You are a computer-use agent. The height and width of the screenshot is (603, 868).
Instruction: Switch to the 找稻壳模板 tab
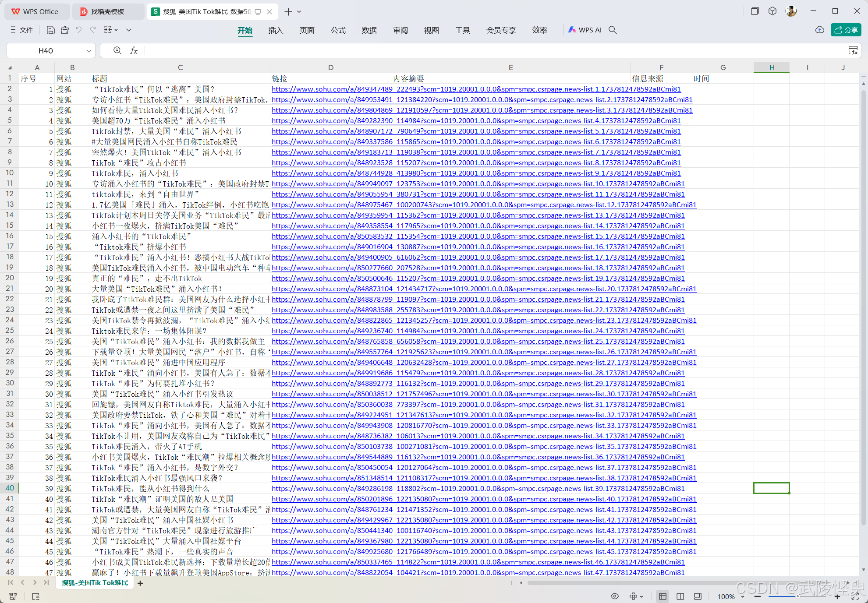pyautogui.click(x=108, y=12)
